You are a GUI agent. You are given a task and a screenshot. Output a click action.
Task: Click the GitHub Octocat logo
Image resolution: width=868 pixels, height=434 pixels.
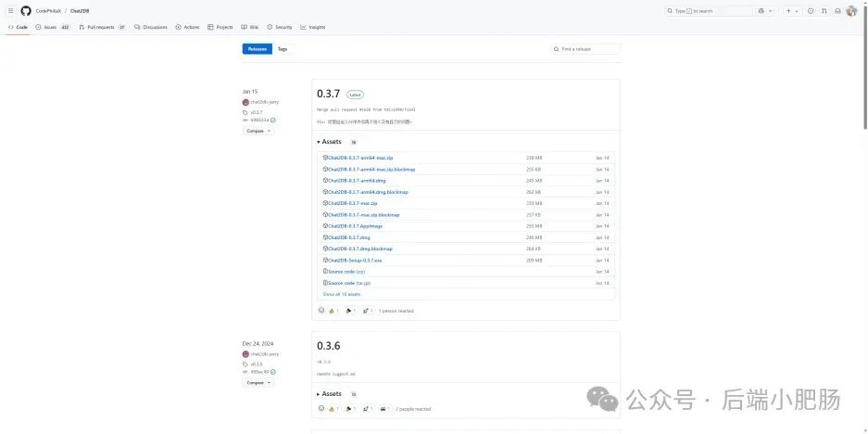tap(26, 11)
